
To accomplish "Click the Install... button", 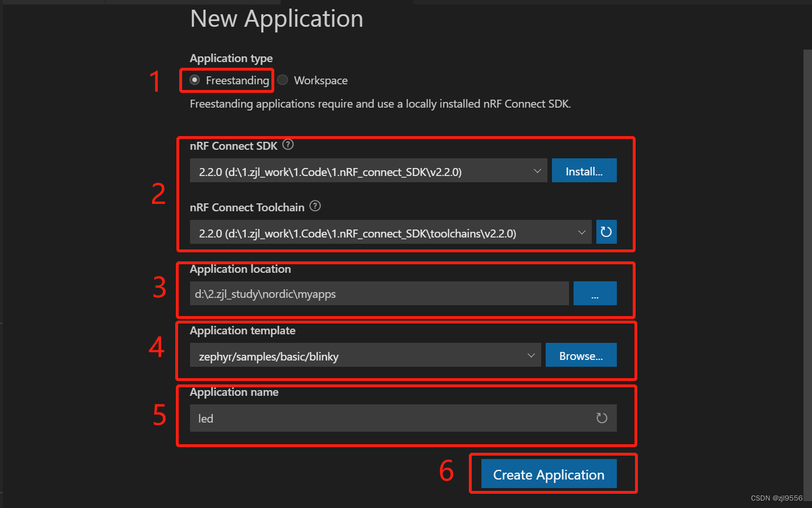I will click(584, 171).
